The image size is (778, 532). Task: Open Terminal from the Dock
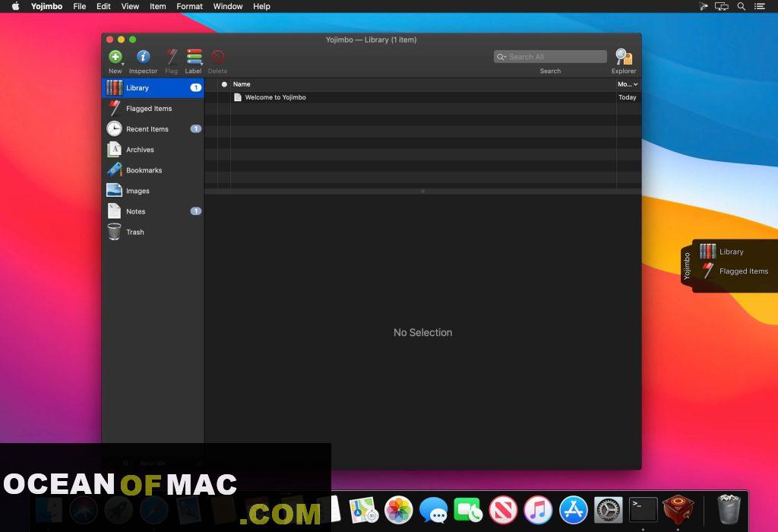[x=643, y=510]
